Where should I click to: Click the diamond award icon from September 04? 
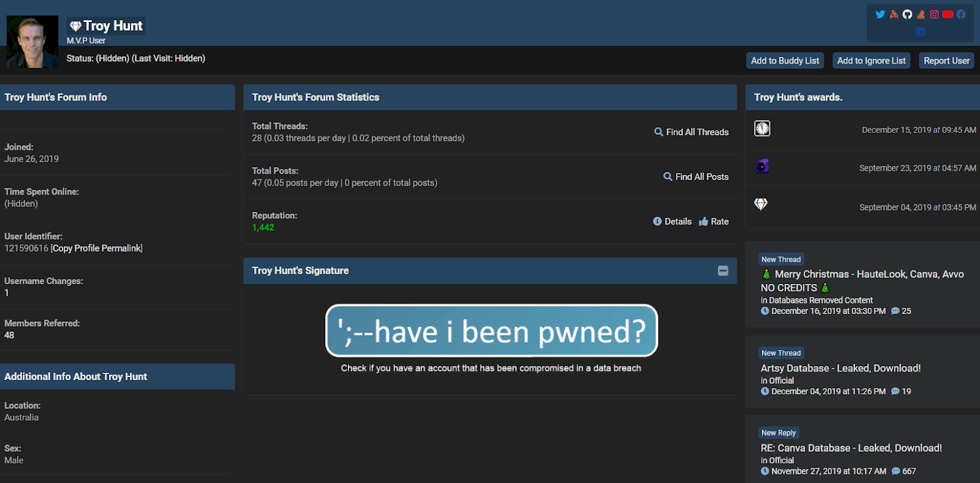[x=761, y=204]
